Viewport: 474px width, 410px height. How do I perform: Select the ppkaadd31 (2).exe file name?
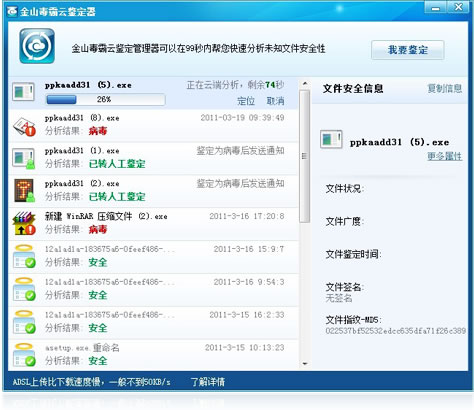pos(82,184)
